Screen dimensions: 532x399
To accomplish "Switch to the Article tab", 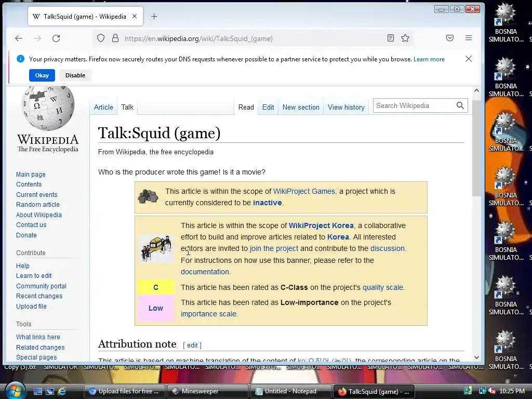I will click(103, 107).
